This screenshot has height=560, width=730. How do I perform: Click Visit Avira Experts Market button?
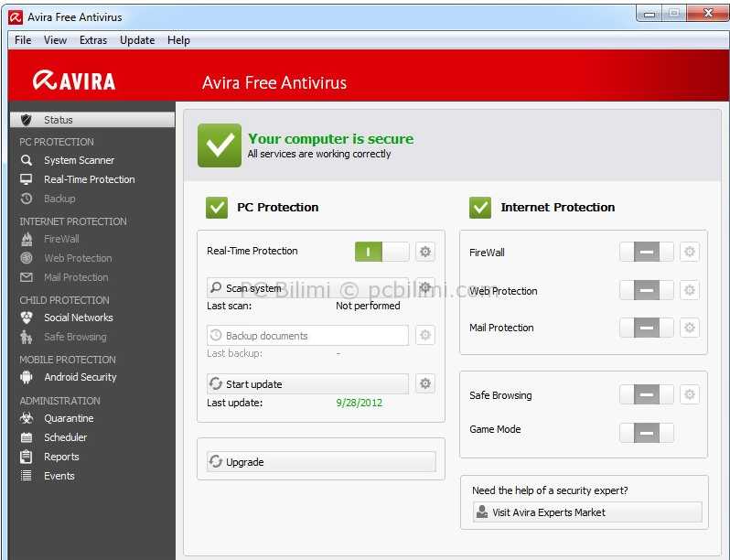[x=587, y=512]
